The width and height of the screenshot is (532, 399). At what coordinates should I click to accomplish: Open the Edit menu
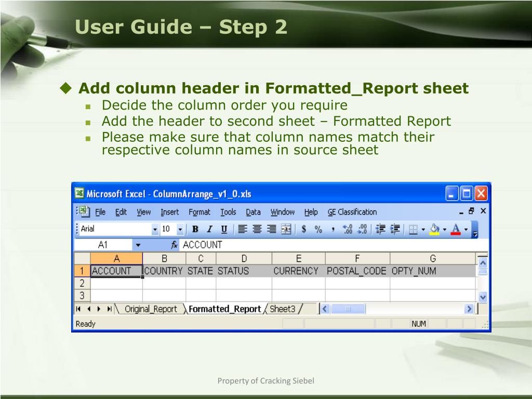pos(121,212)
